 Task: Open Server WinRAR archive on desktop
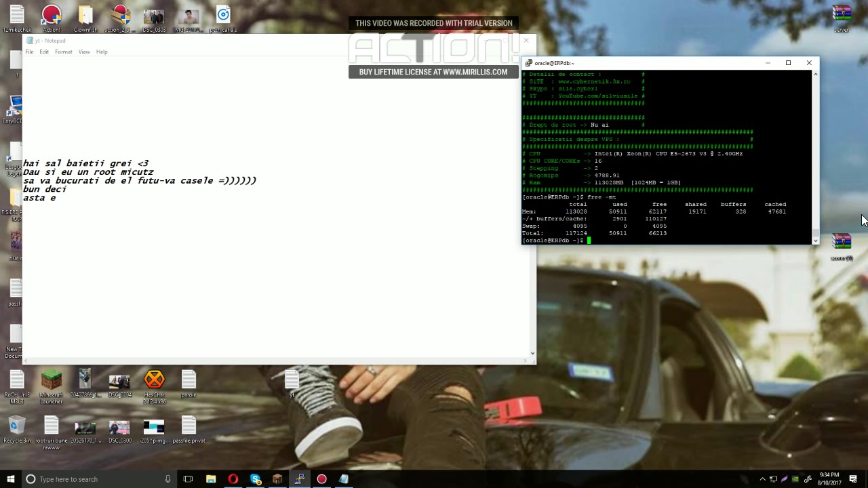pyautogui.click(x=842, y=19)
